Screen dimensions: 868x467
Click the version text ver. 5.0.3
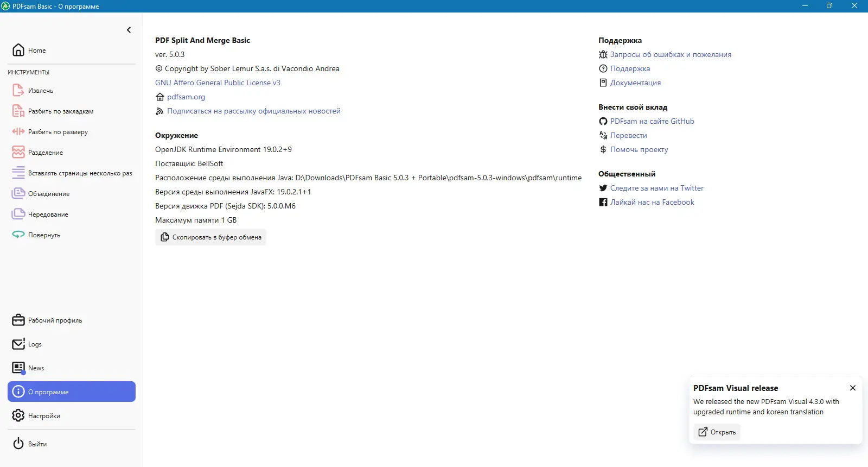(x=170, y=54)
